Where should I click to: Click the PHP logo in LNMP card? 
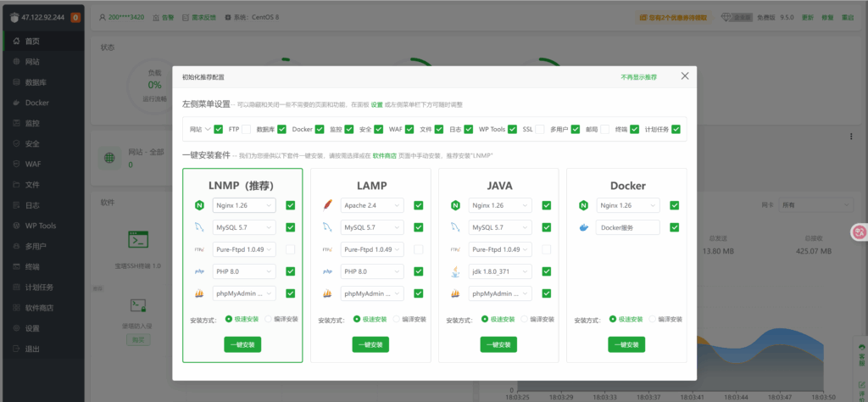click(x=199, y=271)
